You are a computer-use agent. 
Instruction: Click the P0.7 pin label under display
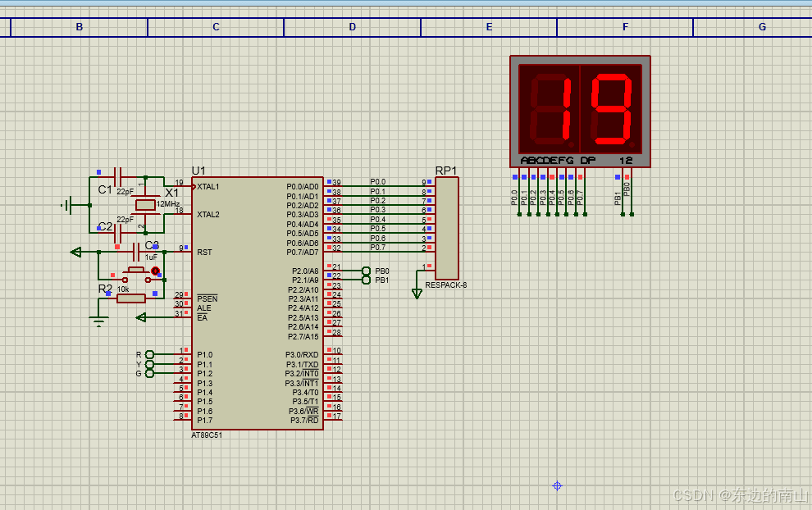pyautogui.click(x=580, y=198)
